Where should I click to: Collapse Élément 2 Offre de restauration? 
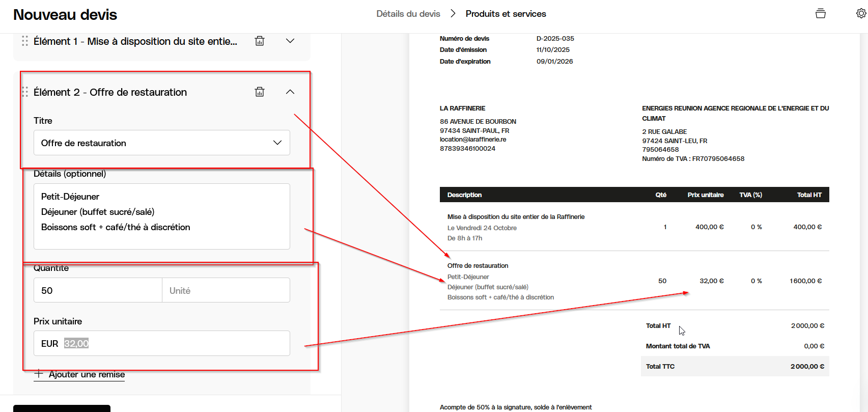tap(290, 92)
